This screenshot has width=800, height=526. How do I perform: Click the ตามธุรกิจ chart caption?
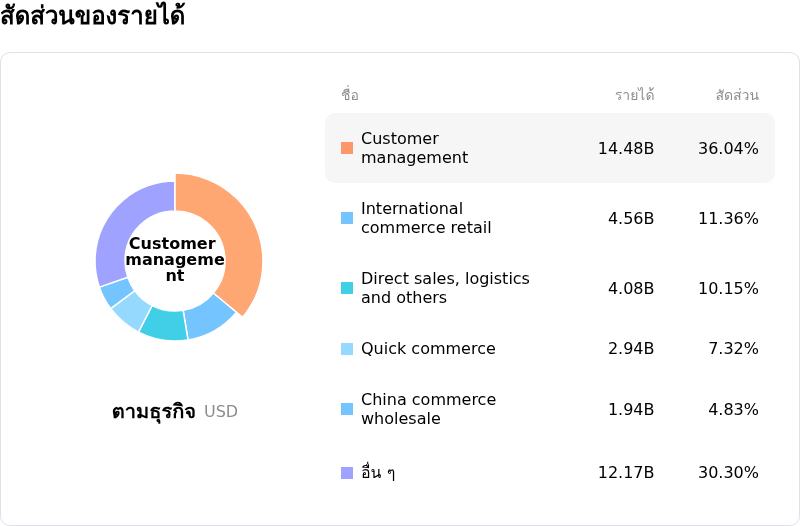pos(154,411)
